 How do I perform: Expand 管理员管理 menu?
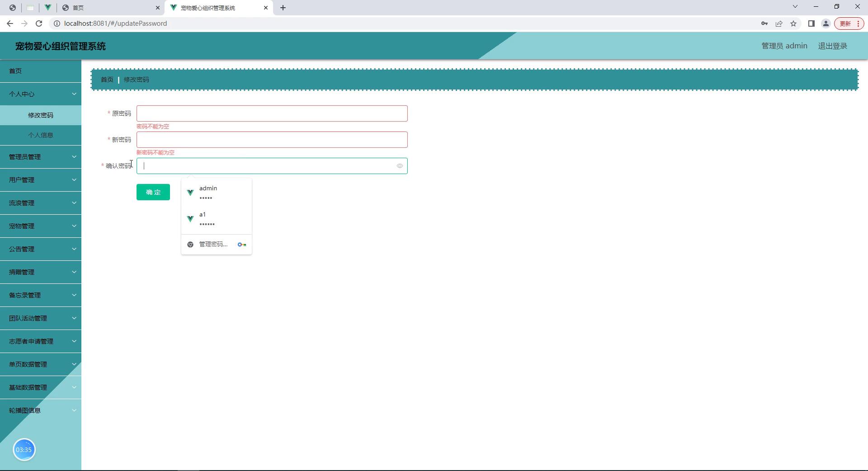click(41, 157)
